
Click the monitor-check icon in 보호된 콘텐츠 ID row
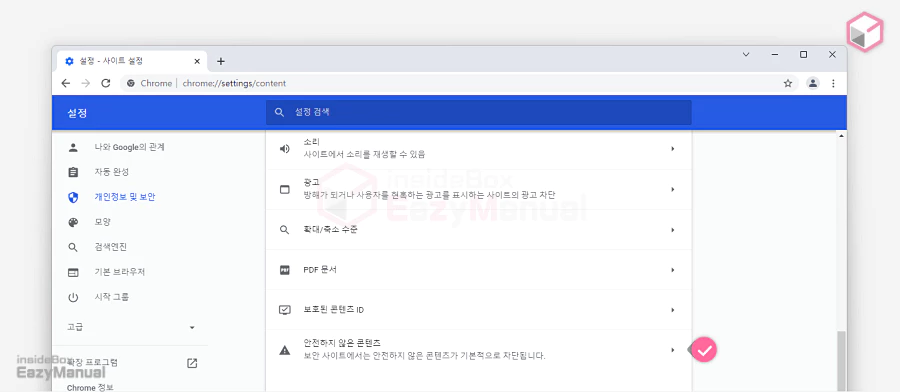pyautogui.click(x=285, y=310)
